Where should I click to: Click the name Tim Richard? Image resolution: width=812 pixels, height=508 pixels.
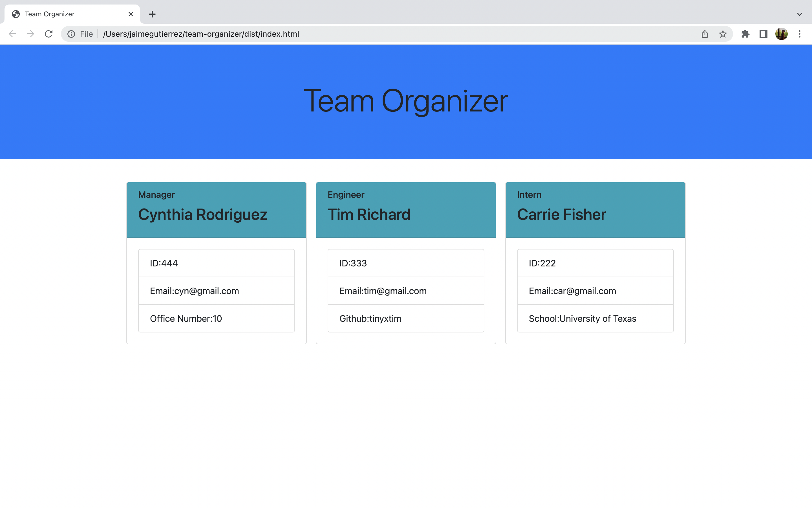tap(369, 214)
